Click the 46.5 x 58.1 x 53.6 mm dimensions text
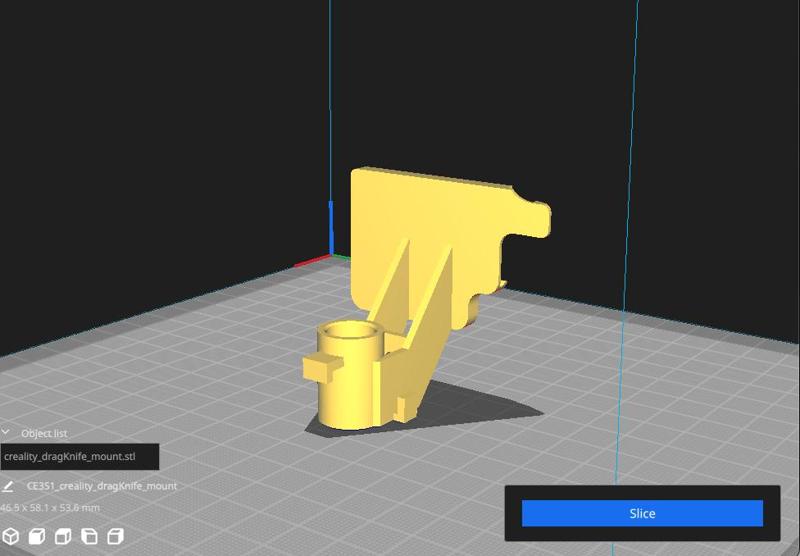 coord(50,508)
